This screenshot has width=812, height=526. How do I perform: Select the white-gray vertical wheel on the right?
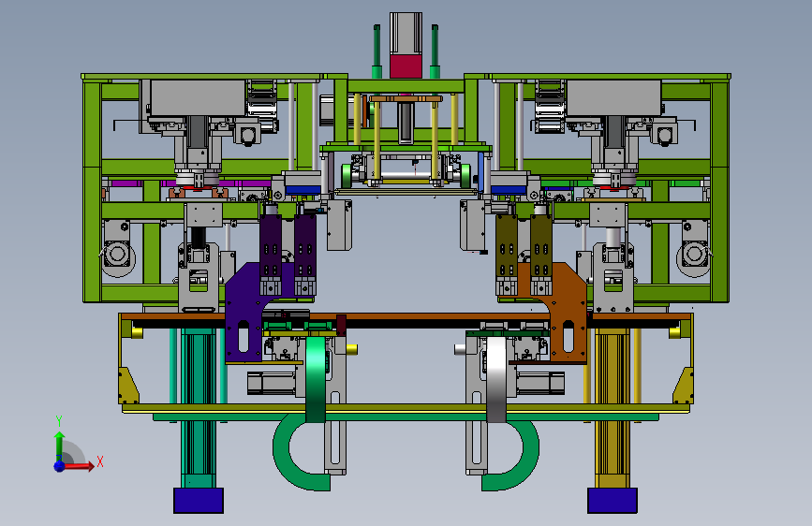496,379
